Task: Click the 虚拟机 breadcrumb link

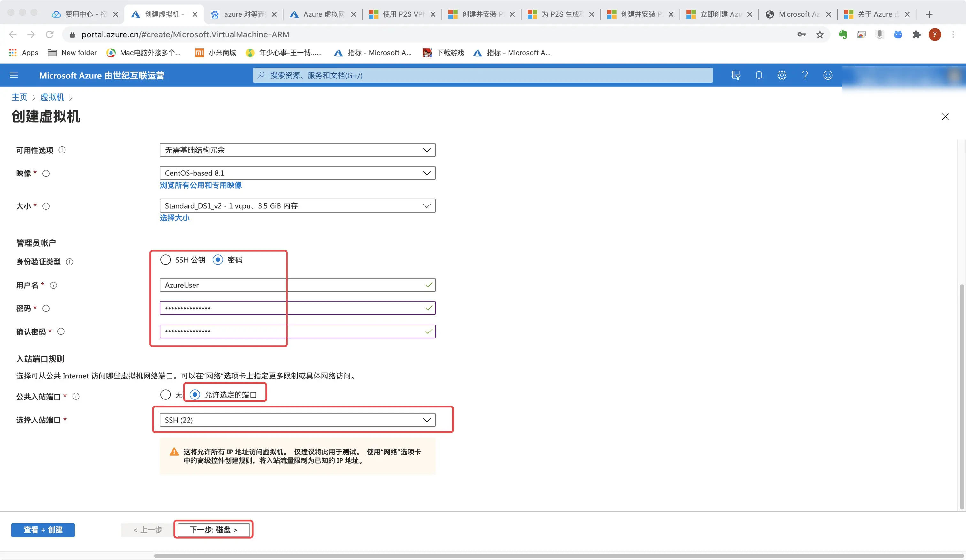Action: click(52, 97)
